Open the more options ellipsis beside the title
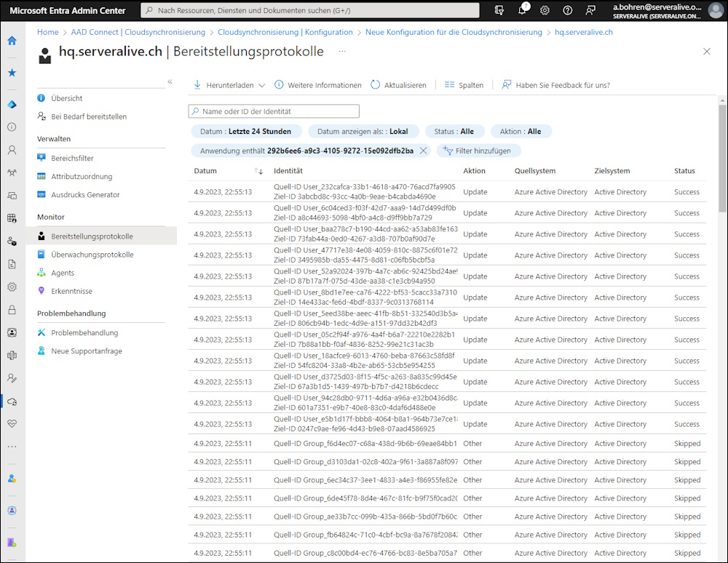This screenshot has width=728, height=563. click(342, 51)
